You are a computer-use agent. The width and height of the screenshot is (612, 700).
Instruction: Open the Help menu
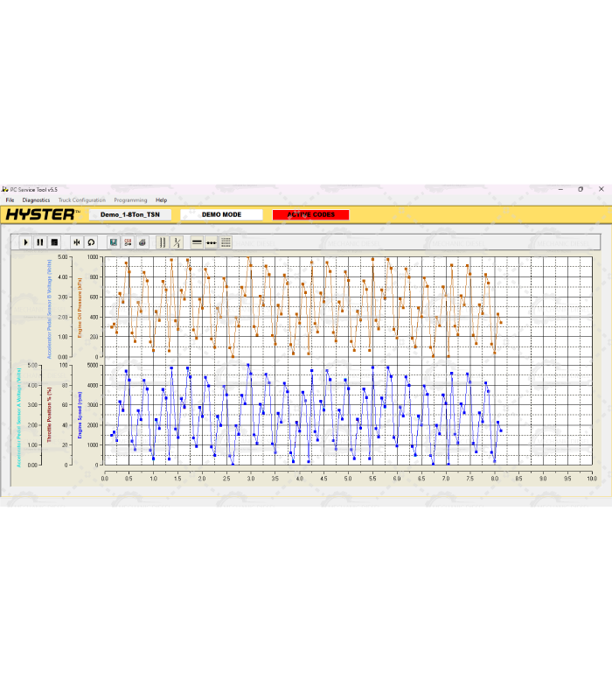pyautogui.click(x=161, y=200)
